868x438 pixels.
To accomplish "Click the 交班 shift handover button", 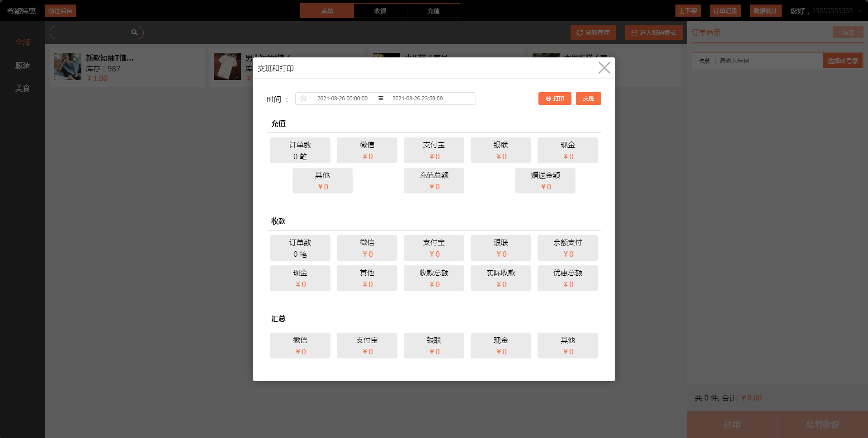I will [x=588, y=99].
